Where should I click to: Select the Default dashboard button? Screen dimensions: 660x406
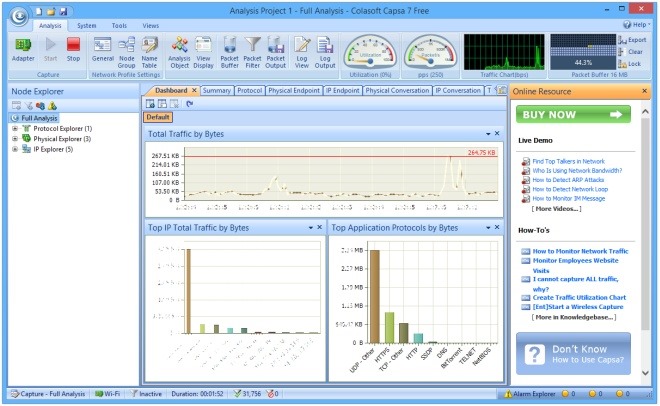[x=158, y=117]
